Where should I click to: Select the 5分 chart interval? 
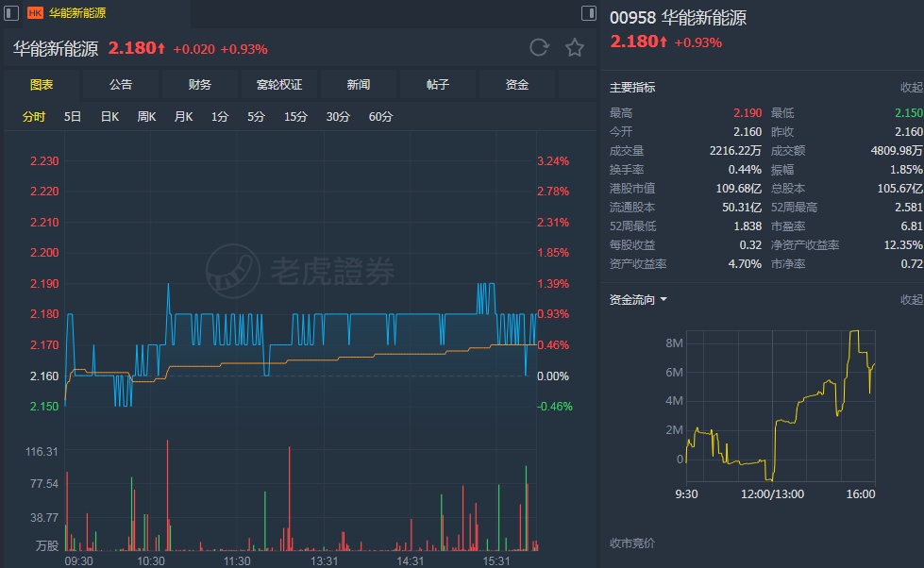click(256, 117)
